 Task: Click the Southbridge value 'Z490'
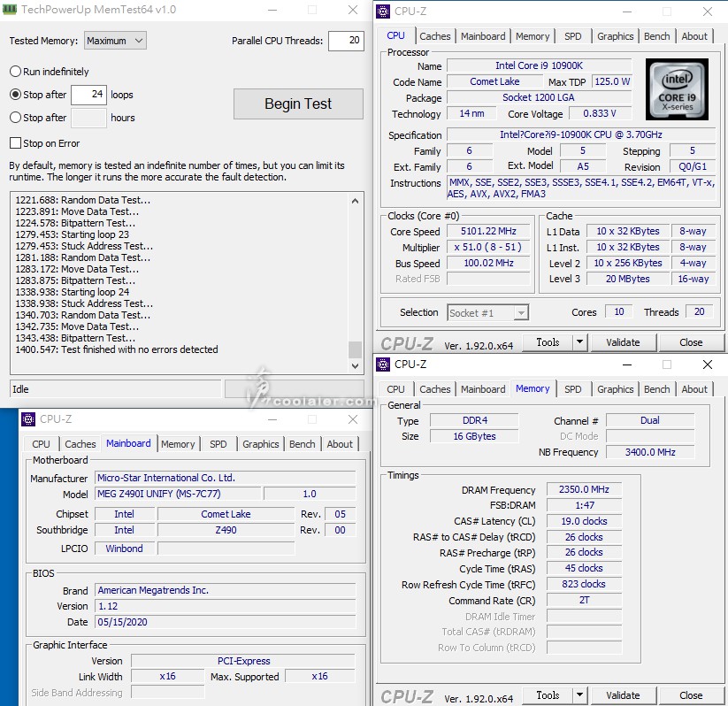tap(226, 530)
